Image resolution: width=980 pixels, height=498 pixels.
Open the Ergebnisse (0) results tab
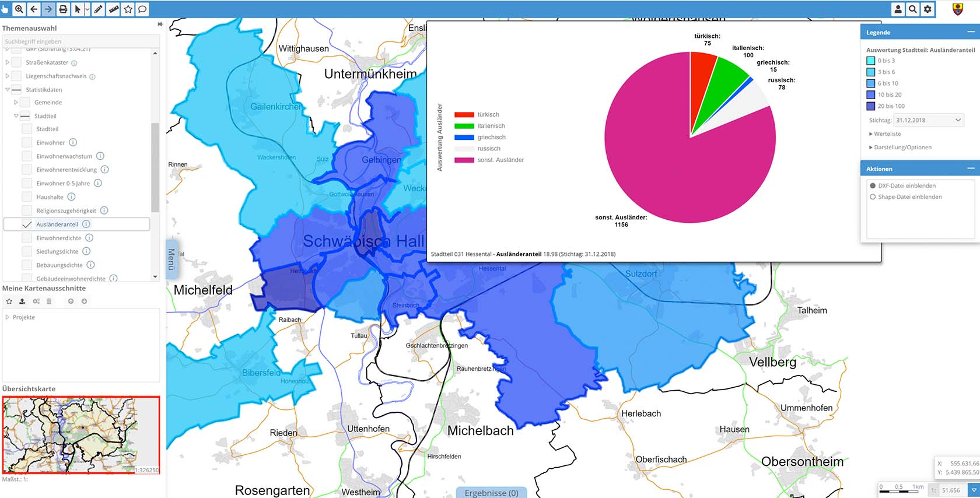click(x=491, y=493)
